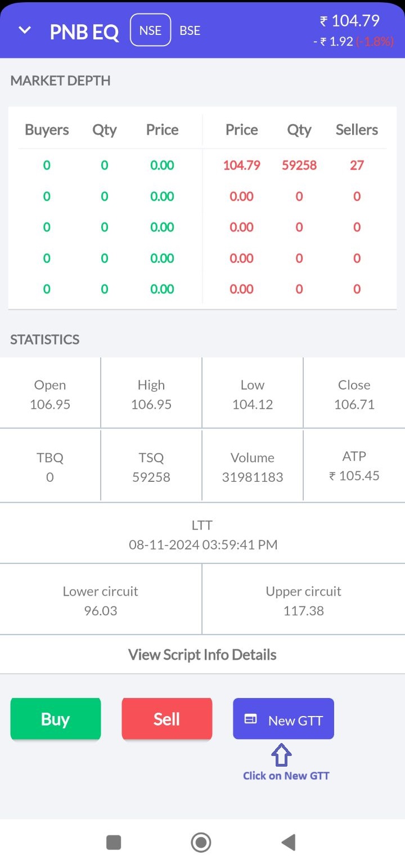Switch to BSE exchange
This screenshot has height=868, width=405.
(190, 30)
